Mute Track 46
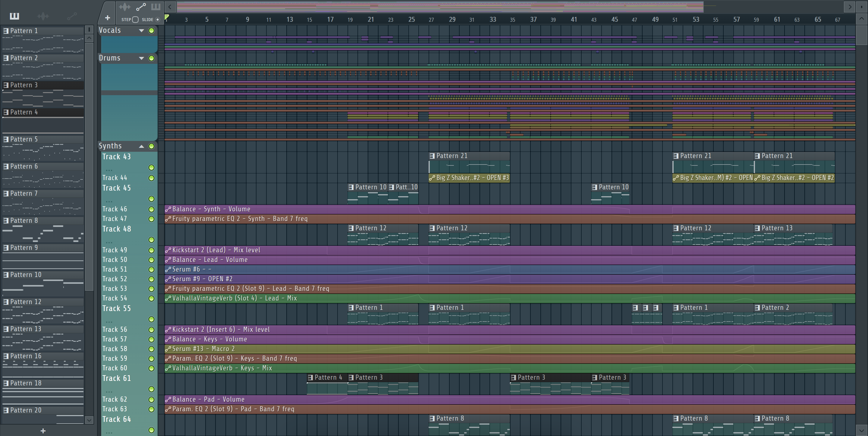Screen dimensions: 868x436 [151, 209]
